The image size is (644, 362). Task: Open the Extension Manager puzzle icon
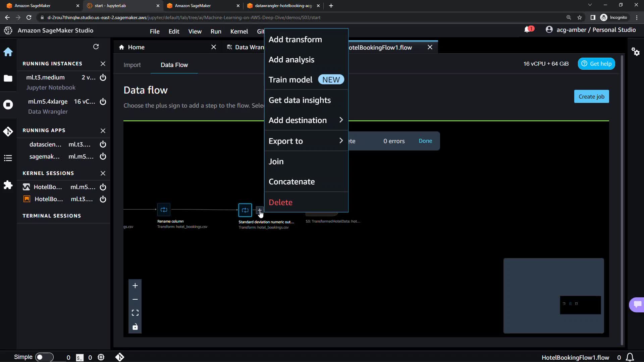(x=8, y=185)
